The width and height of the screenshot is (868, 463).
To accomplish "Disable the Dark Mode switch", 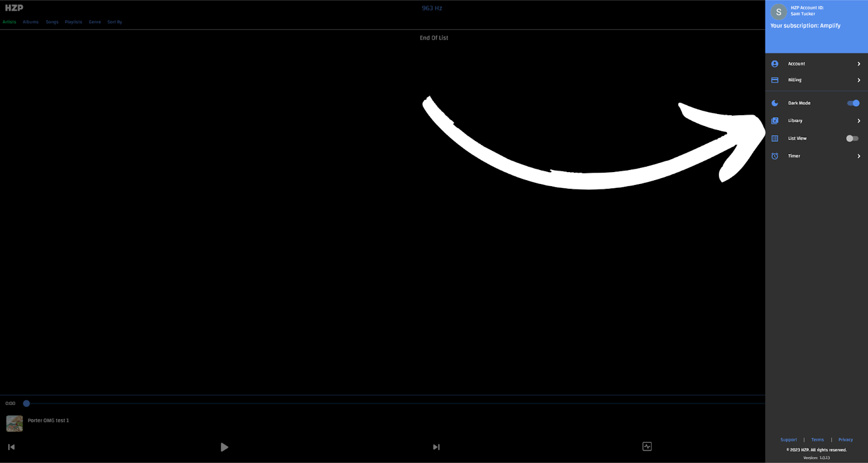I will [853, 103].
